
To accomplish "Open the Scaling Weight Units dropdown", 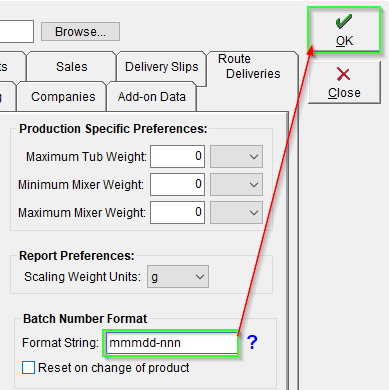I will pos(178,276).
